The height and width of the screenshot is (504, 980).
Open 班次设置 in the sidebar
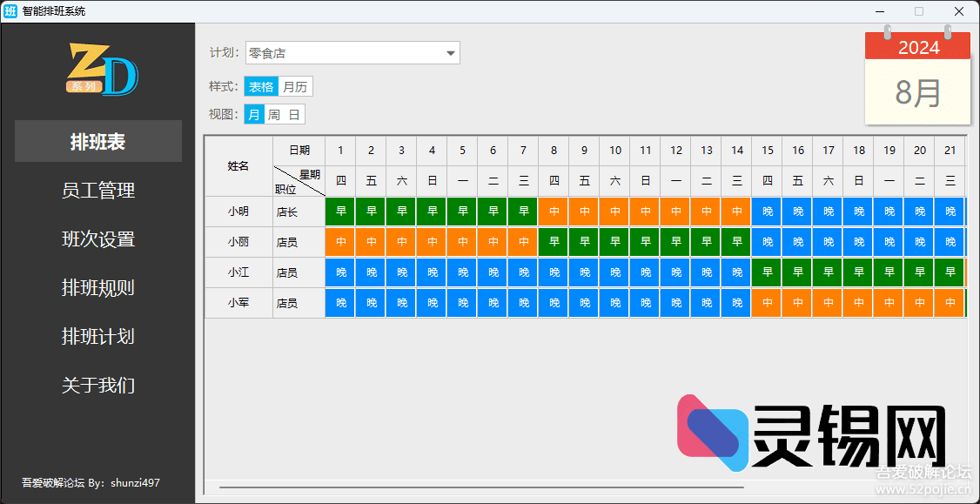pos(97,239)
